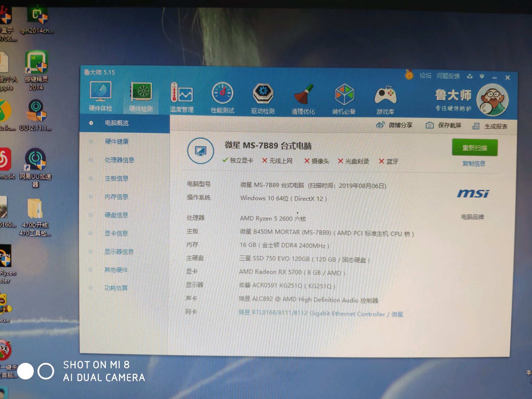
Task: Click the 瑞昱 ALC892 sound card text
Action: tap(309, 300)
